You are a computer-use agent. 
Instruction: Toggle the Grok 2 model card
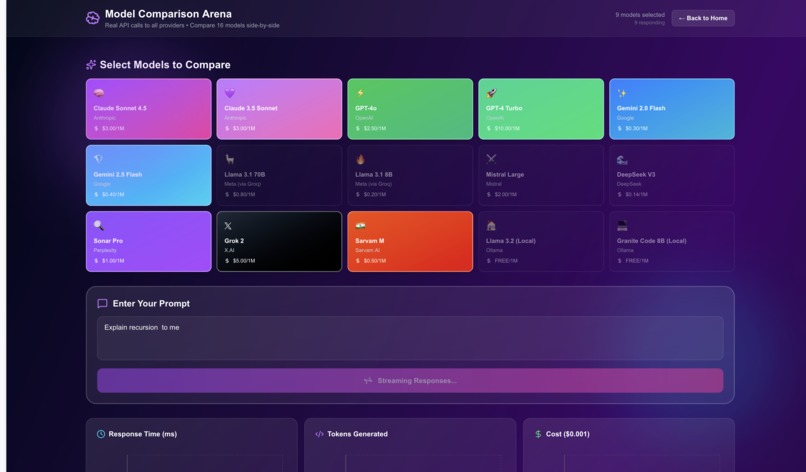pyautogui.click(x=279, y=242)
